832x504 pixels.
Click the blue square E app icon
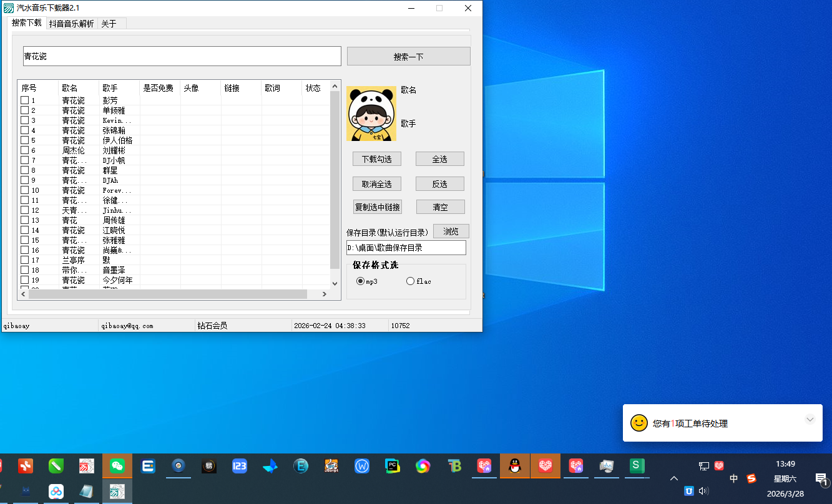(148, 466)
